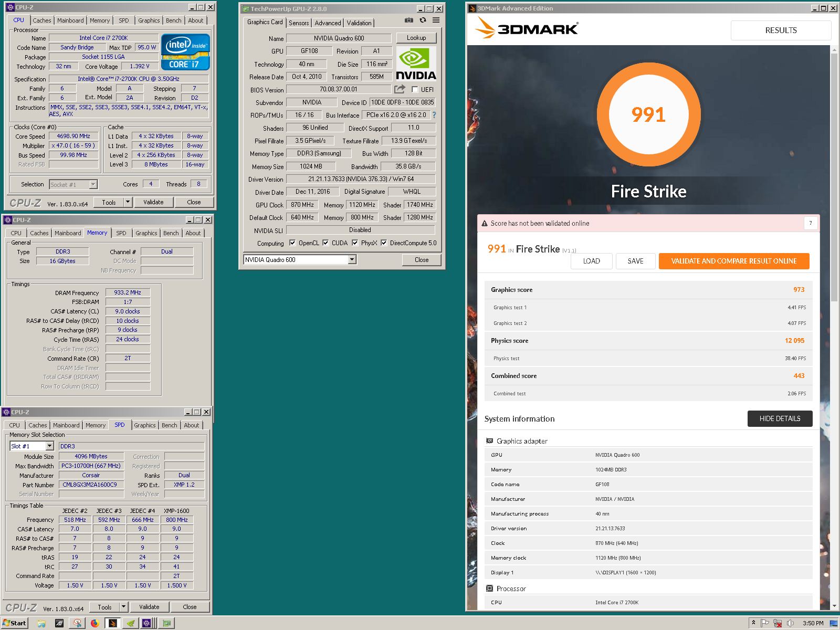Open the GPU-Z hamburger menu
840x630 pixels.
pos(436,20)
